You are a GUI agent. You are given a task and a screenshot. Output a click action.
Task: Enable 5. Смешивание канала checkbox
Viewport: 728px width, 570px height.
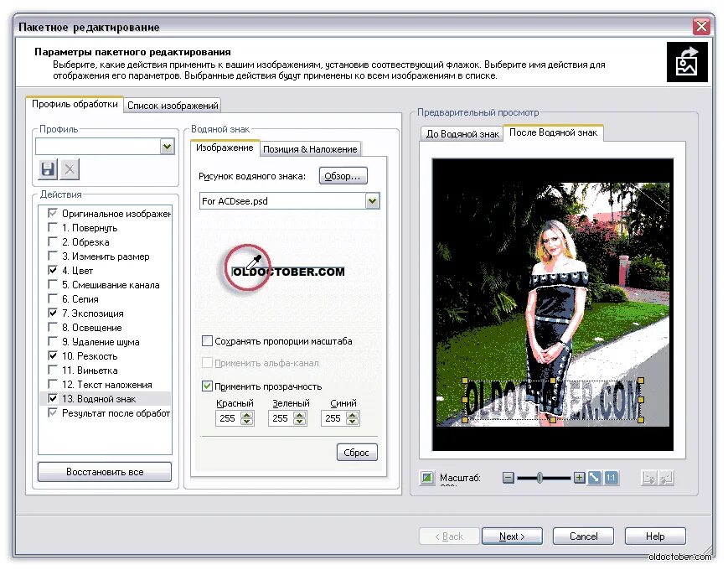[53, 285]
